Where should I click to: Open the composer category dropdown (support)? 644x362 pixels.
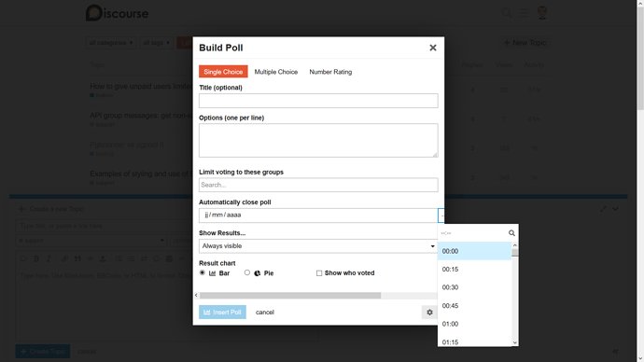91,241
